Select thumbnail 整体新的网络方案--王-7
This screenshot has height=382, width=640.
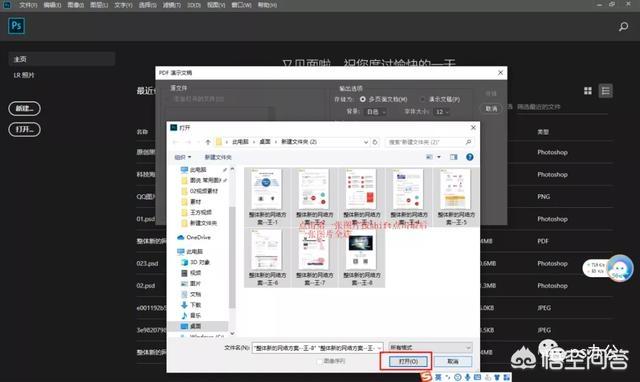314,258
